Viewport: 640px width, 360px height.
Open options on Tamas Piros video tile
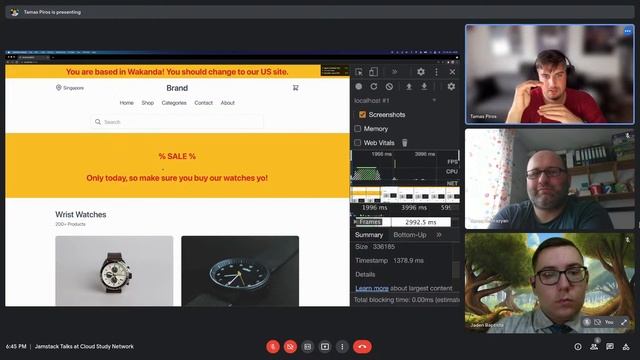pos(627,31)
